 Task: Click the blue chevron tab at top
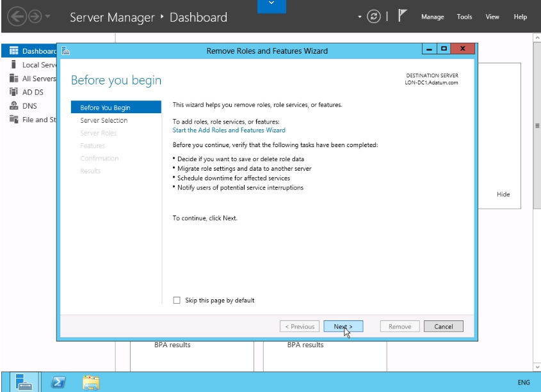pos(271,6)
